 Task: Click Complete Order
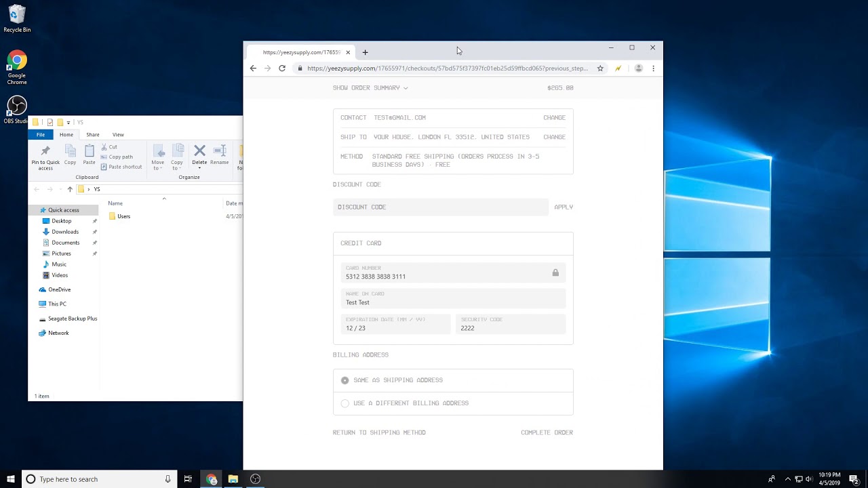click(547, 432)
